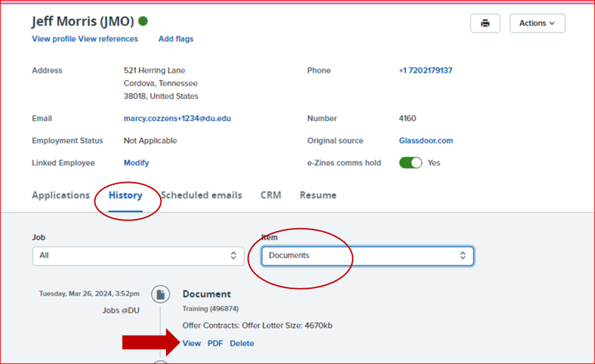Open the Scheduled emails tab
The image size is (595, 364).
[201, 195]
